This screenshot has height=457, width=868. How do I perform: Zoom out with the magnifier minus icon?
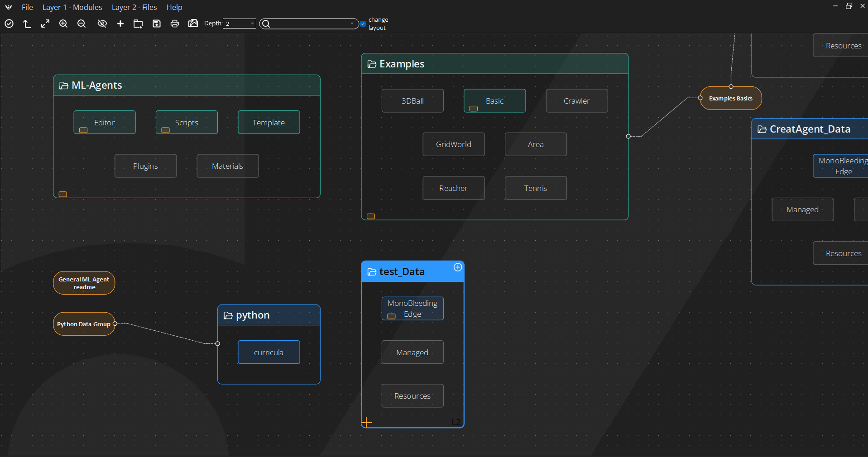pos(82,24)
